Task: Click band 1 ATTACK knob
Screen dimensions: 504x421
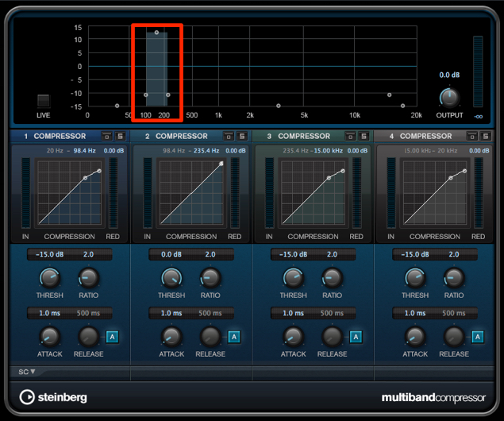Action: tap(49, 337)
